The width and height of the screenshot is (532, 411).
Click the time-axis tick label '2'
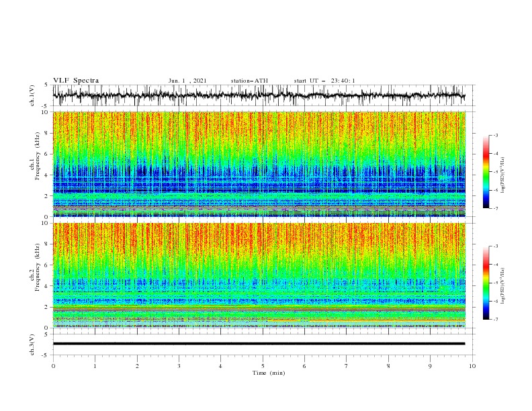click(x=137, y=366)
